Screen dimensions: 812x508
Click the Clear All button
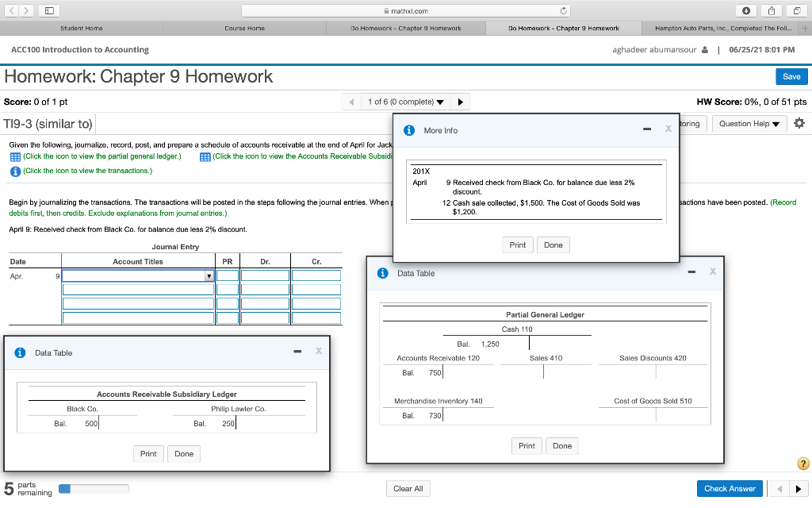(408, 488)
